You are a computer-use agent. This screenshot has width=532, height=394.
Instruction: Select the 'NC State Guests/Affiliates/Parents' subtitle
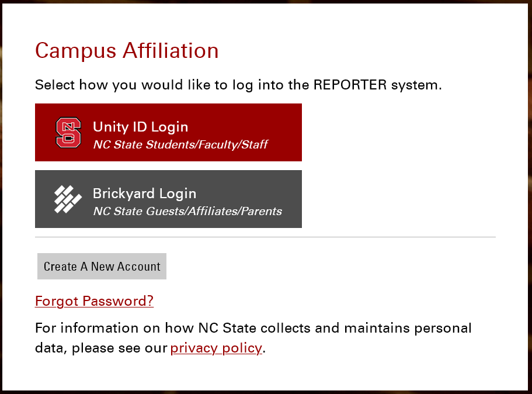[x=187, y=211]
